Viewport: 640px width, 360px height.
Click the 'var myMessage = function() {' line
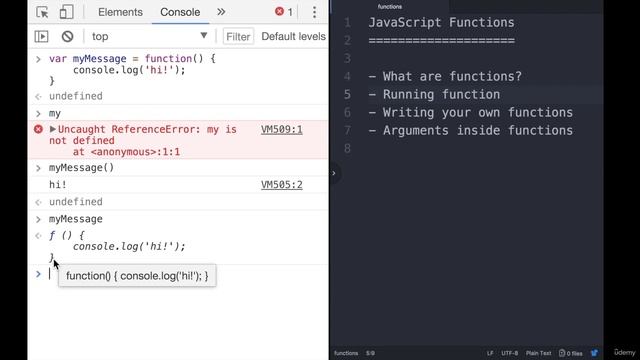pyautogui.click(x=132, y=58)
